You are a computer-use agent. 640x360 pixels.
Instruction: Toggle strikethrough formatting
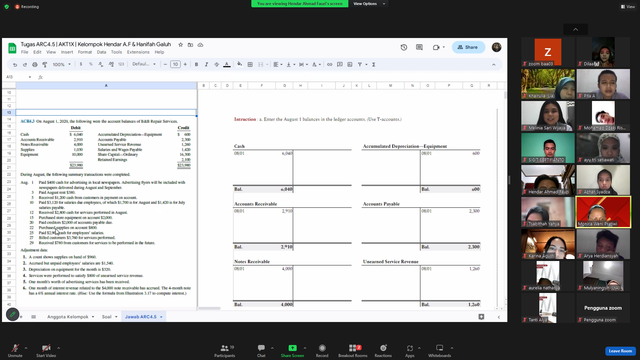216,64
